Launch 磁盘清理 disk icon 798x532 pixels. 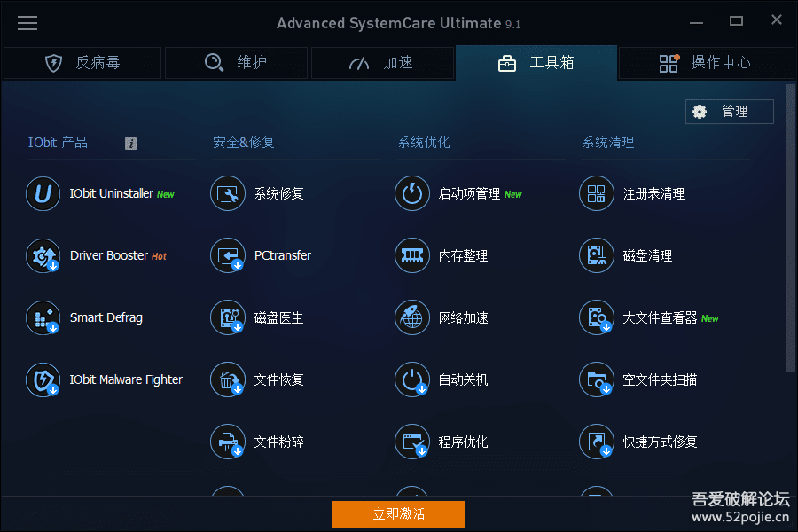click(597, 255)
